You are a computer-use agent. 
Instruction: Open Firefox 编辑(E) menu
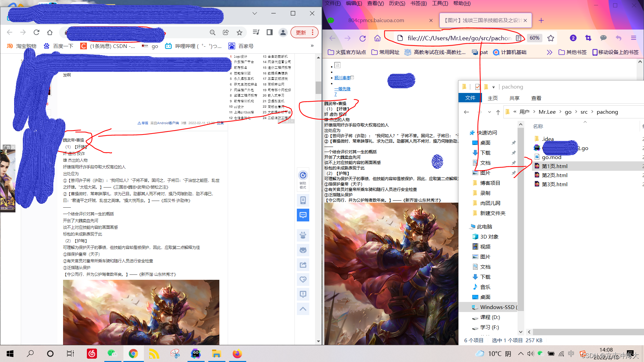pos(354,3)
